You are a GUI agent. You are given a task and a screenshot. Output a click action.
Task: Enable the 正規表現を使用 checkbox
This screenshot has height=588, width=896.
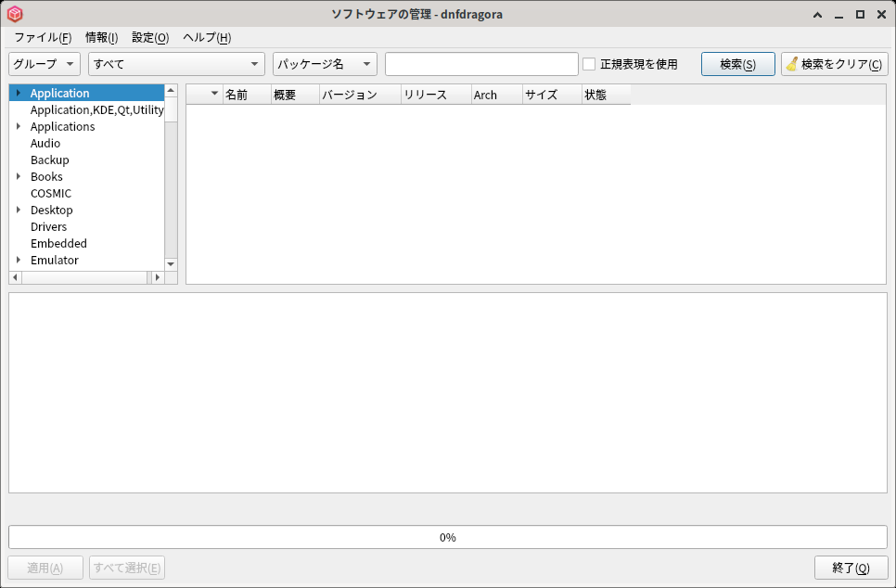(589, 64)
